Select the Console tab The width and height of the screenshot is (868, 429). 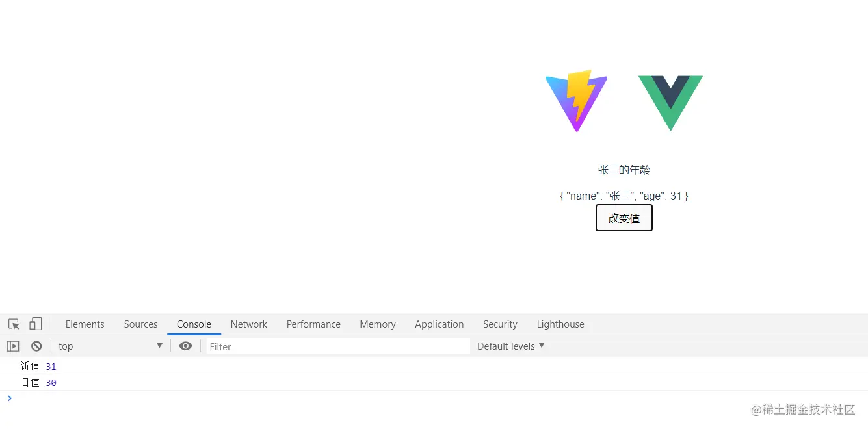click(194, 324)
